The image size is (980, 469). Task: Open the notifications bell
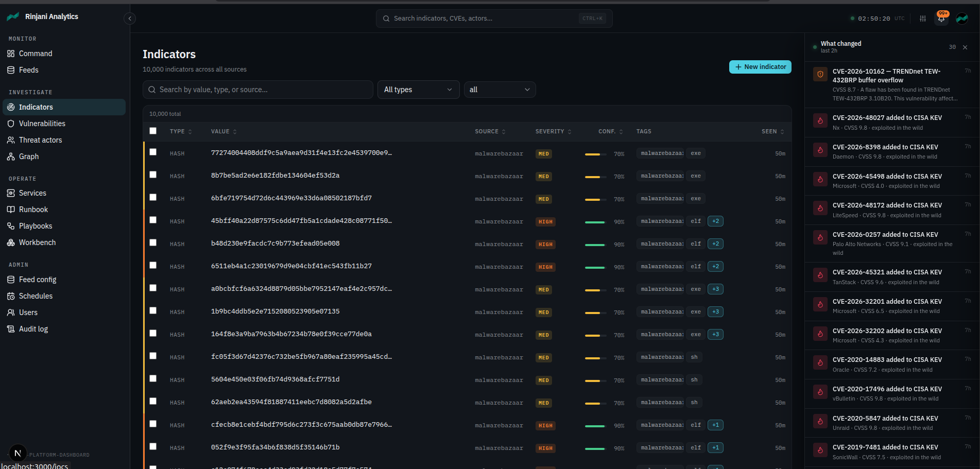(x=941, y=19)
